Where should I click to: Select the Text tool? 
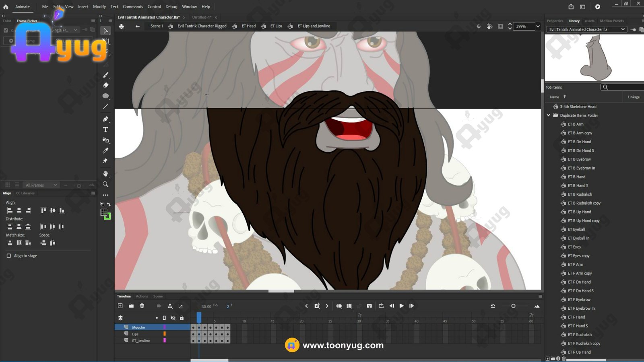point(105,130)
